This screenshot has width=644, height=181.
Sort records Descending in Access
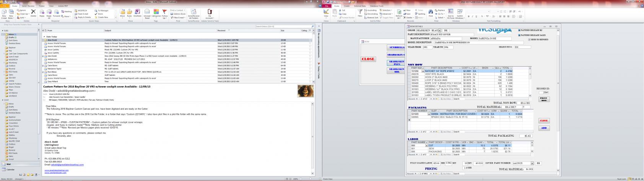click(371, 14)
